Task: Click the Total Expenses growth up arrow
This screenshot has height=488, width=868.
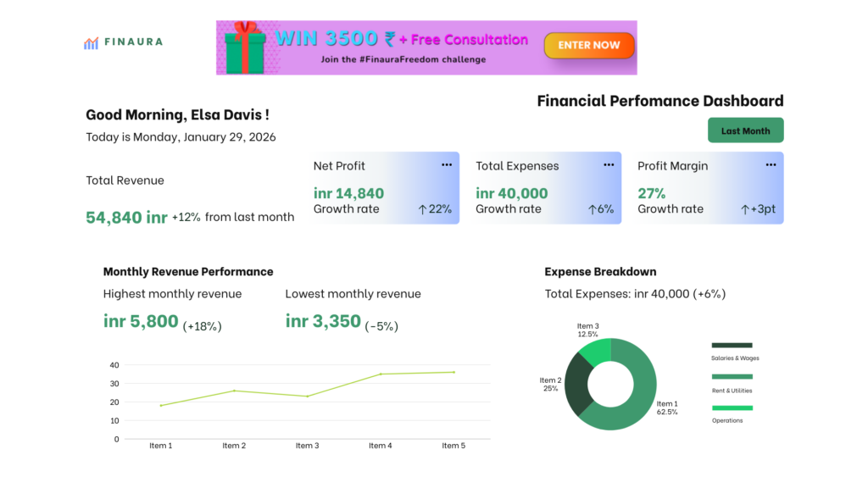Action: [x=592, y=209]
